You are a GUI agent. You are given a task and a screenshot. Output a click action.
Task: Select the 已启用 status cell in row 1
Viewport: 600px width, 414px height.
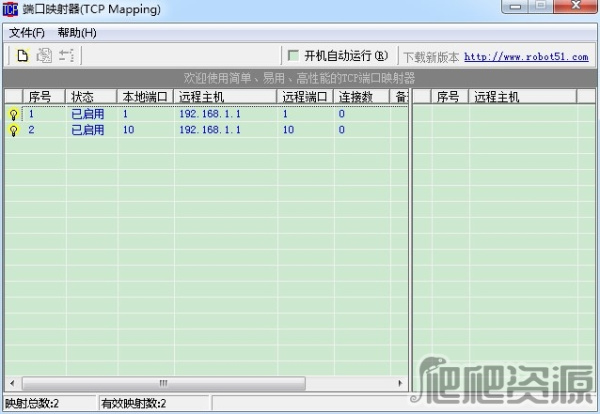(88, 114)
